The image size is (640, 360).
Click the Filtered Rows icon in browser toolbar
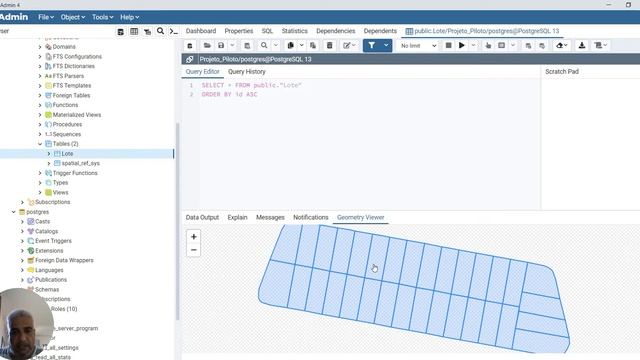coord(147,31)
